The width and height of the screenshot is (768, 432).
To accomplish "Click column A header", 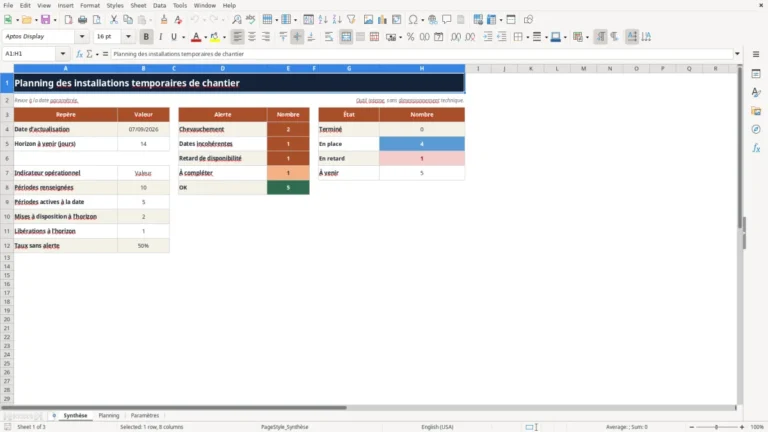I will coord(66,69).
